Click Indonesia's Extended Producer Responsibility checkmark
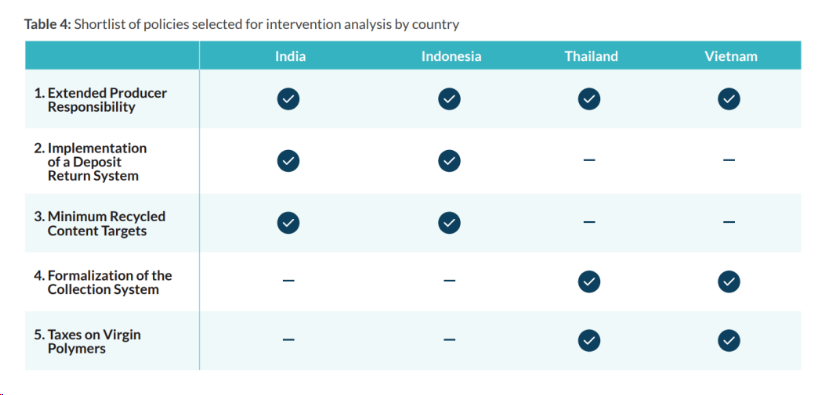Screen dimensions: 830x395 pos(449,99)
